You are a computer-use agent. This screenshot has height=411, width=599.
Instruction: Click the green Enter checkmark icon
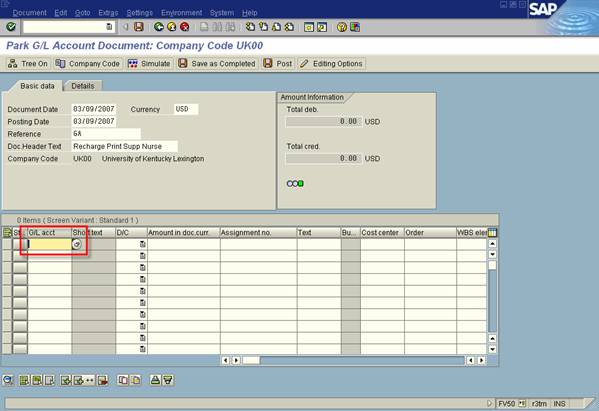coord(11,27)
